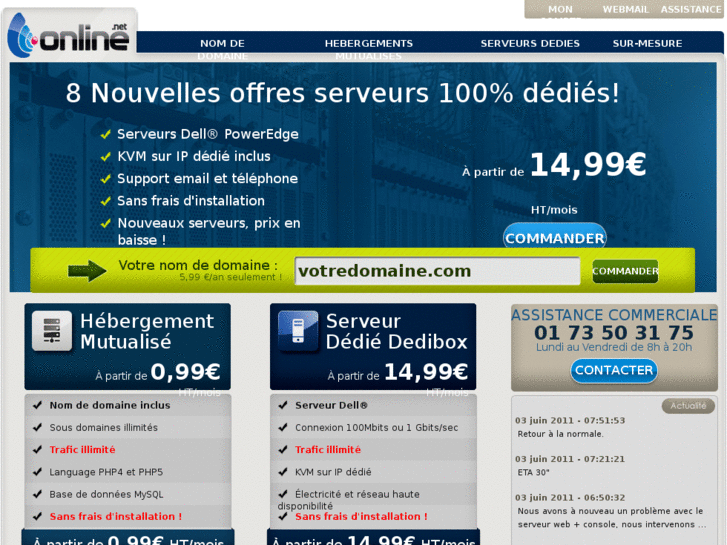Viewport: 727px width, 545px height.
Task: Click the 8 Nouvelles offres serveurs headline
Action: [x=342, y=93]
